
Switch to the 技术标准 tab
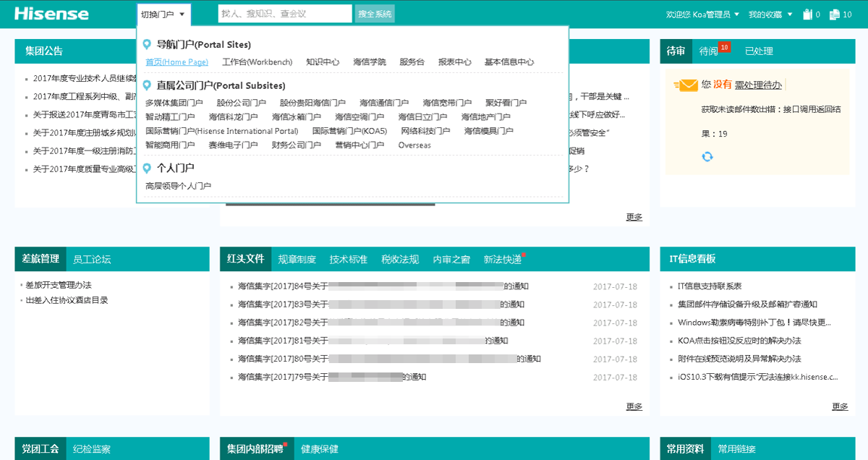(x=348, y=259)
